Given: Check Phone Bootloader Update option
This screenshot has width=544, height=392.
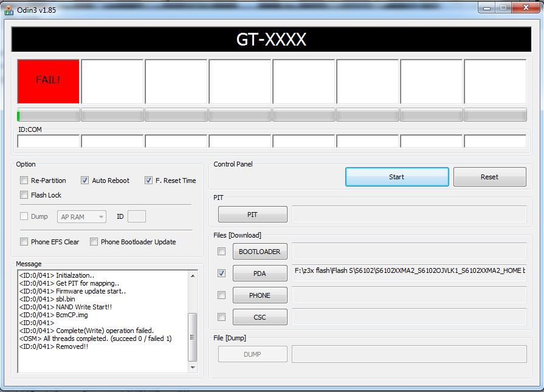Looking at the screenshot, I should (94, 242).
